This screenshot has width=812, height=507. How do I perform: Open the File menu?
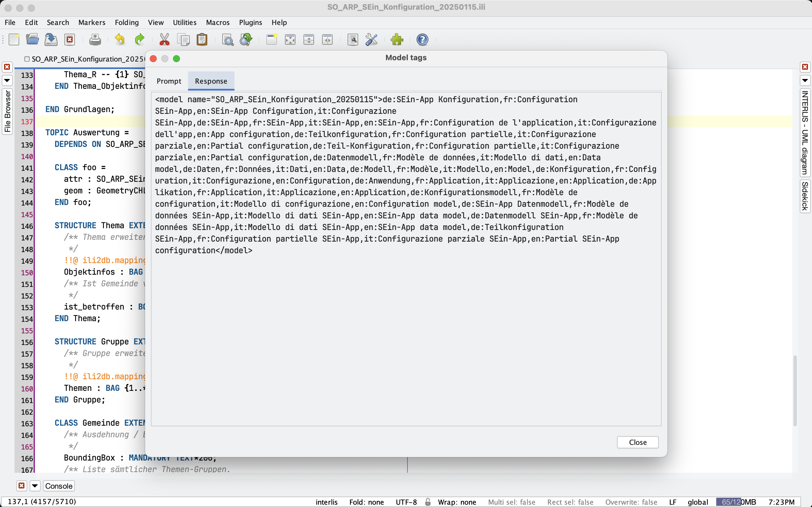tap(10, 22)
